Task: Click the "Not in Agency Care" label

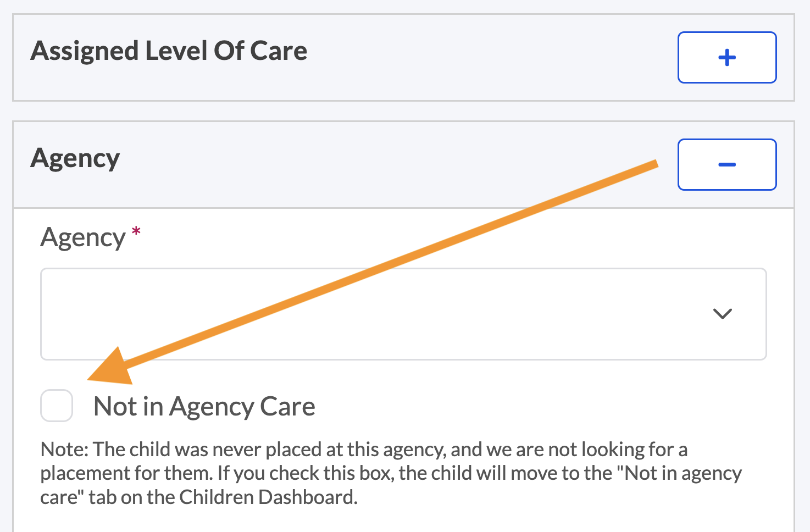Action: coord(204,407)
